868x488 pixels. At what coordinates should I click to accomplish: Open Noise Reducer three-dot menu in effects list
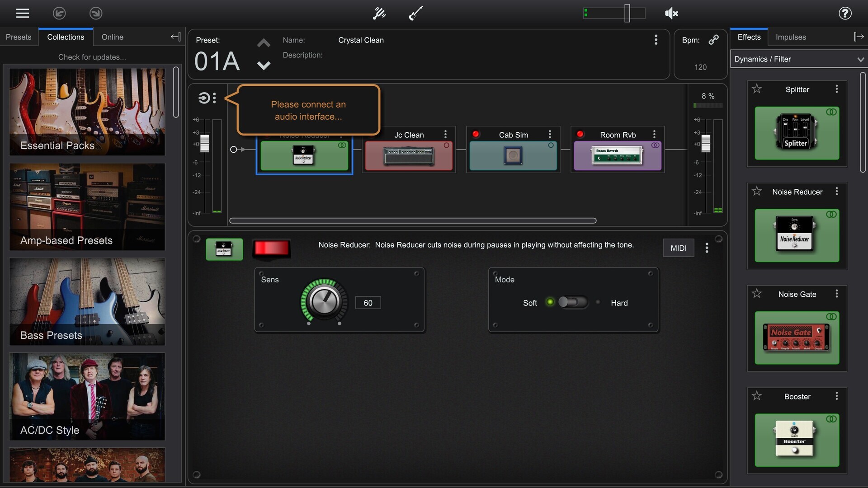[837, 192]
